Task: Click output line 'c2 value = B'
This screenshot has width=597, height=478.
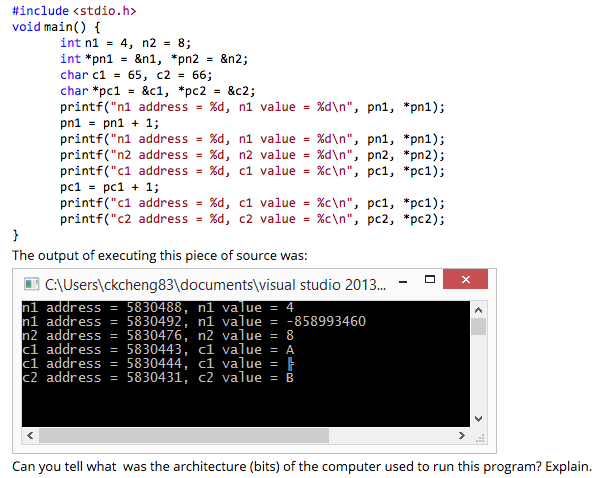Action: pyautogui.click(x=246, y=378)
